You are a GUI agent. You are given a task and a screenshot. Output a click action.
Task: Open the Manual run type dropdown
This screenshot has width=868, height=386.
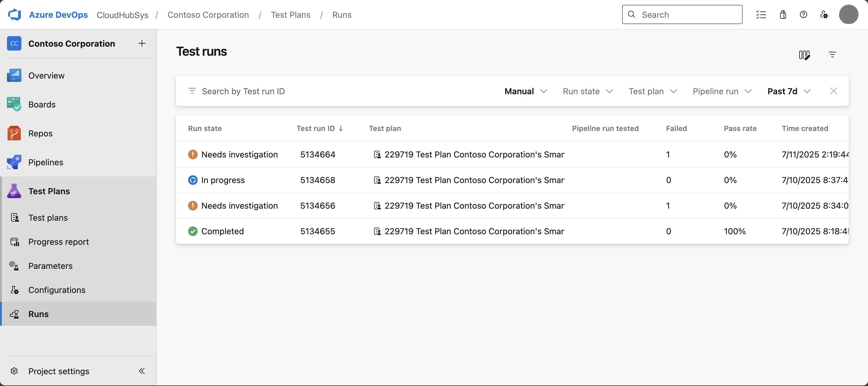click(x=525, y=91)
